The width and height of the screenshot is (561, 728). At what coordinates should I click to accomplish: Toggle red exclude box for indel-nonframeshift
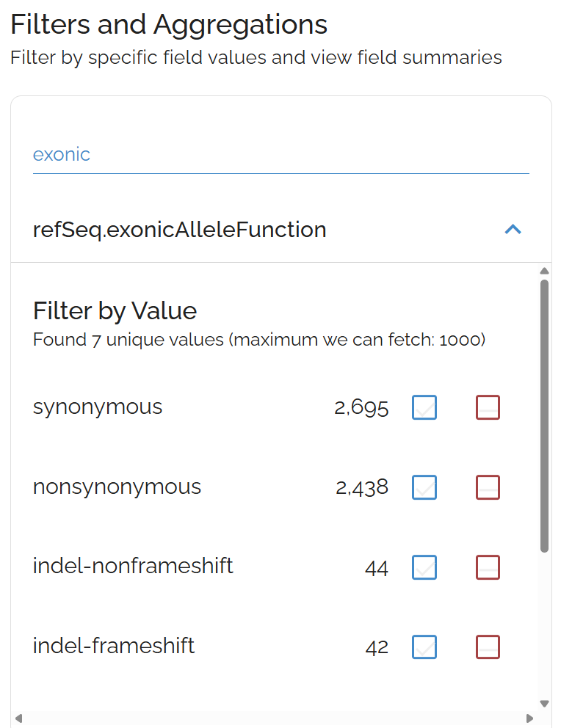pos(488,567)
